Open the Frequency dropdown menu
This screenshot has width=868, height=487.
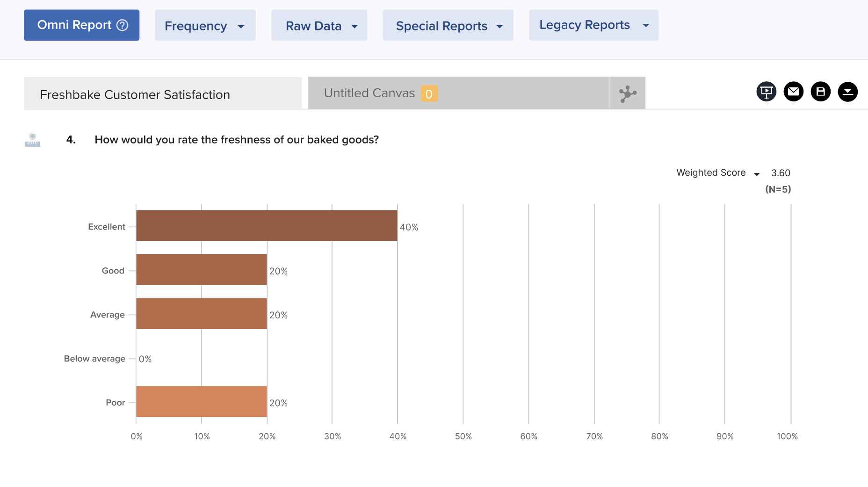click(205, 26)
